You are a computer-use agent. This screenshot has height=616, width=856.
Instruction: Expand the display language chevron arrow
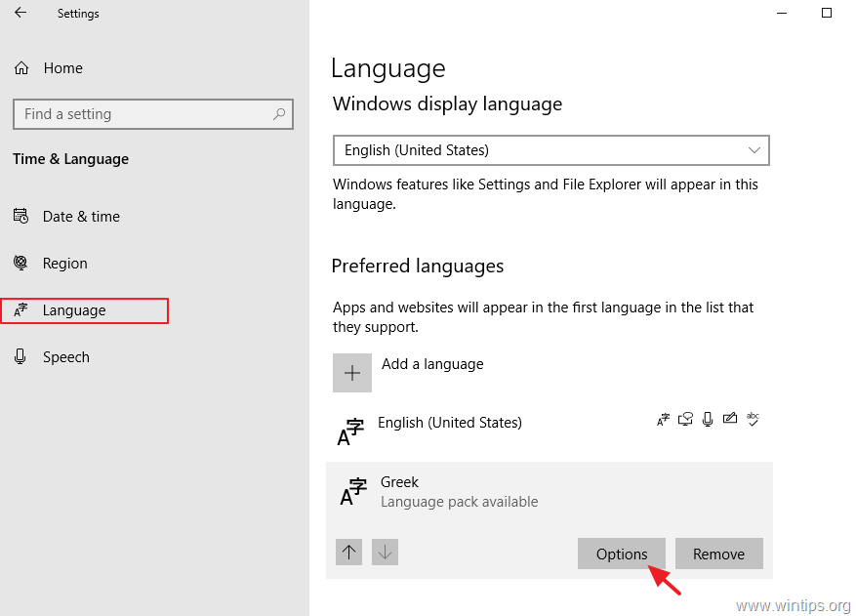pos(754,150)
